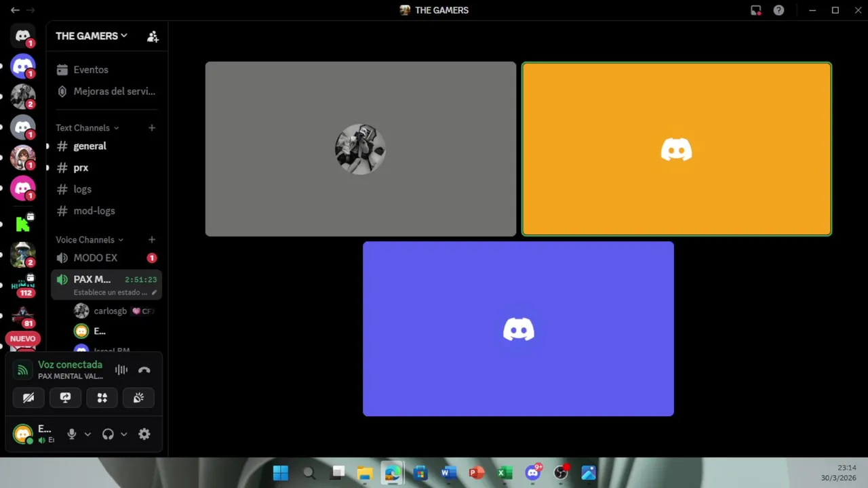Deafen with the headphones icon

click(108, 434)
